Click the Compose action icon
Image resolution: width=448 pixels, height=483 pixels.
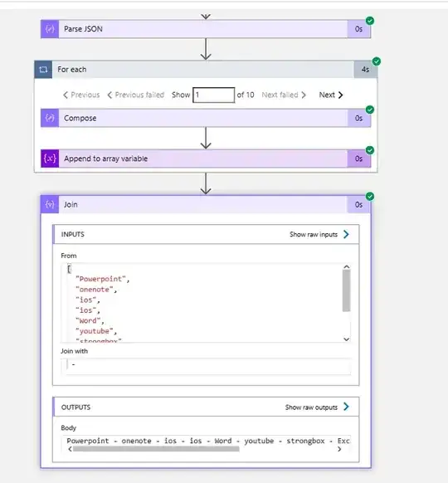(50, 118)
